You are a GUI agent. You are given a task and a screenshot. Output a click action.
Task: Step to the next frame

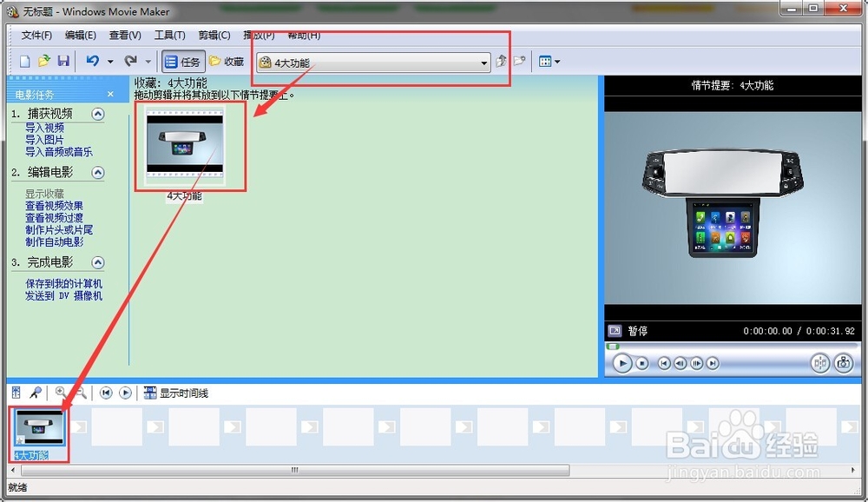[696, 364]
